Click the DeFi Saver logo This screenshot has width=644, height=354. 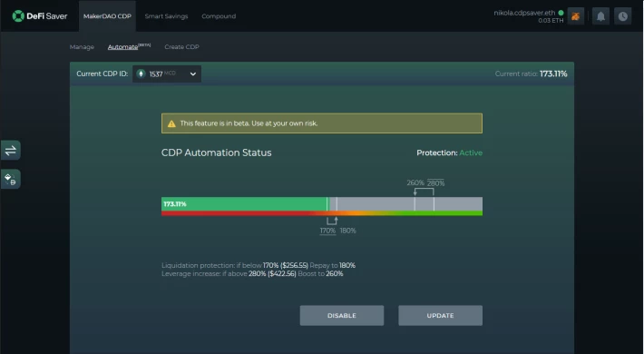pyautogui.click(x=39, y=16)
